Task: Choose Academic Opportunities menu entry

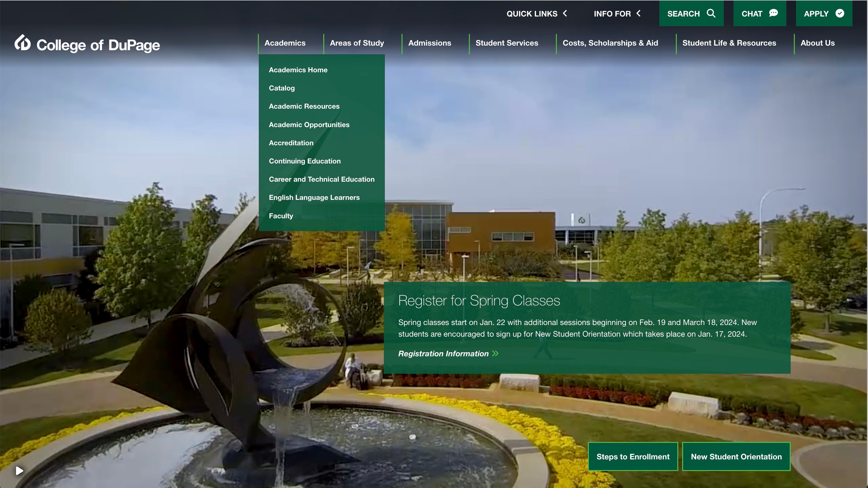Action: [x=309, y=125]
